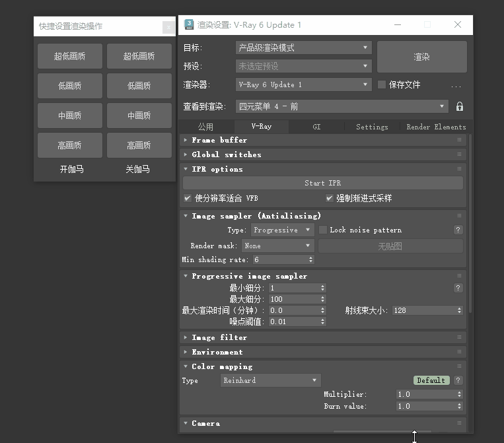
Task: Click the help ? icon in Image sampler rollout
Action: click(458, 230)
